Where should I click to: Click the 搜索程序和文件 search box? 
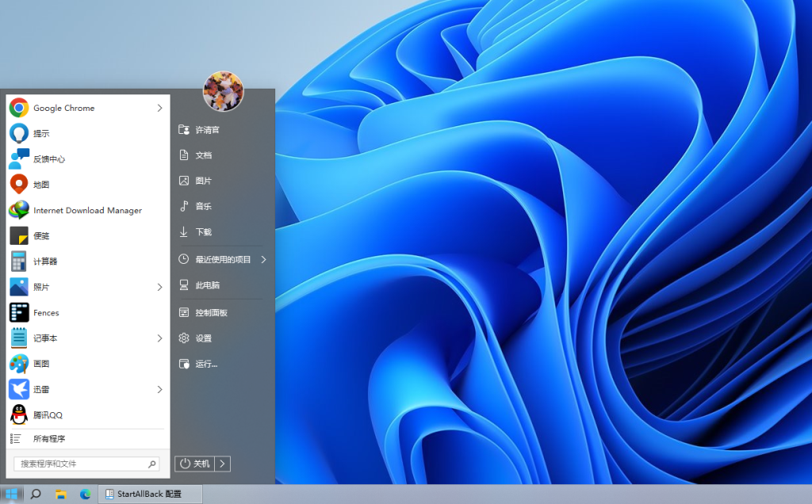(81, 464)
